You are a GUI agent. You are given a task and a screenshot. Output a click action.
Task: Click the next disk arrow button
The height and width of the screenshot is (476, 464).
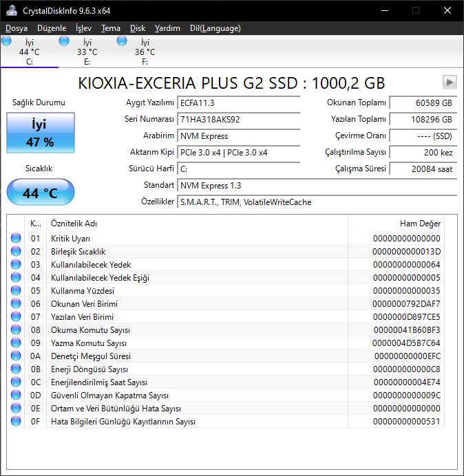(450, 83)
